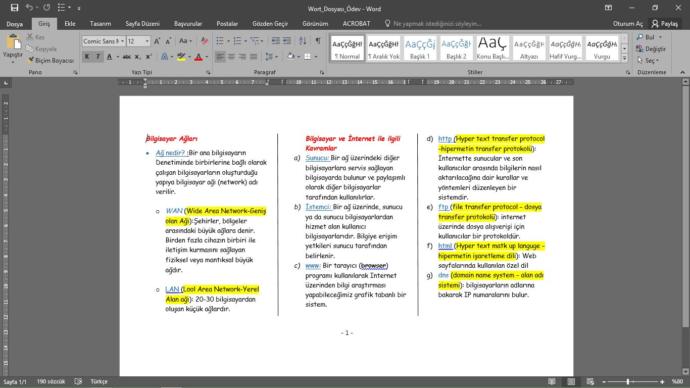Viewport: 690px width, 388px height.
Task: Click the justify alignment icon
Action: tap(253, 57)
